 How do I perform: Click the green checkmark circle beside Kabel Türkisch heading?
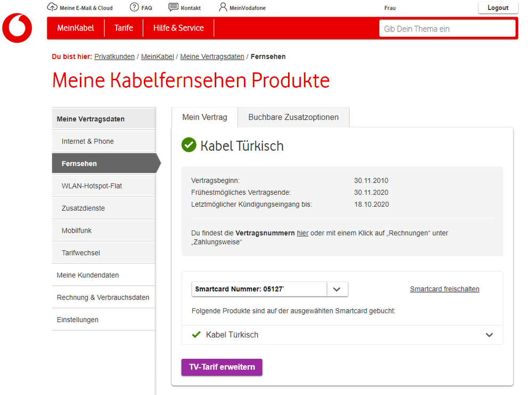click(189, 145)
